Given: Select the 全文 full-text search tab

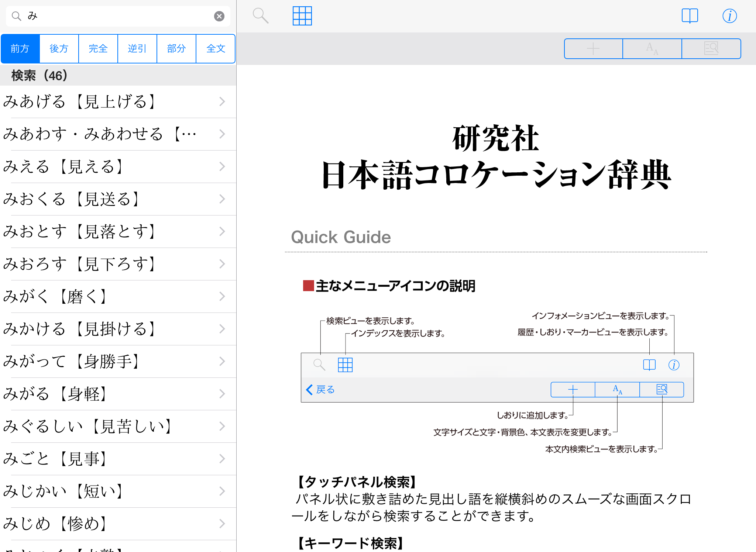Looking at the screenshot, I should (216, 49).
